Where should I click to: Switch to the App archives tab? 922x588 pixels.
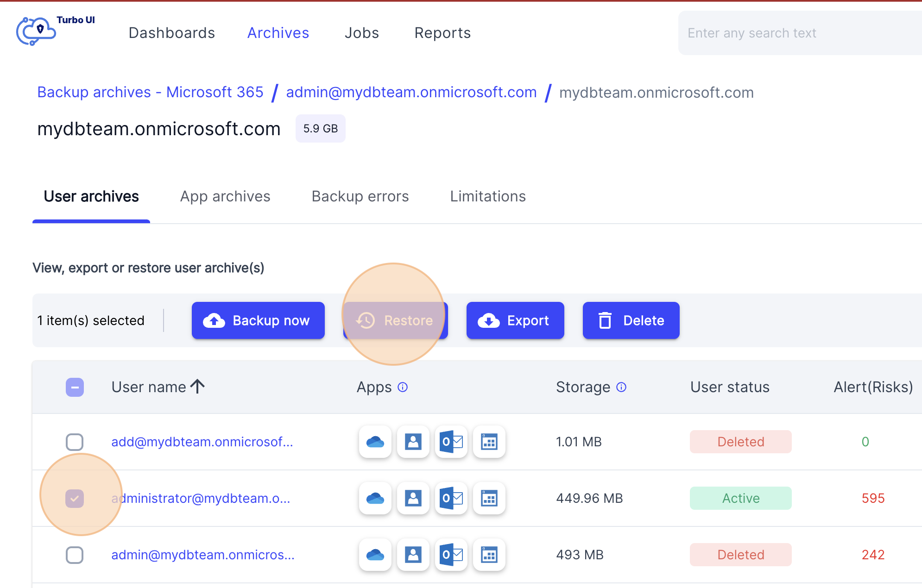point(225,196)
